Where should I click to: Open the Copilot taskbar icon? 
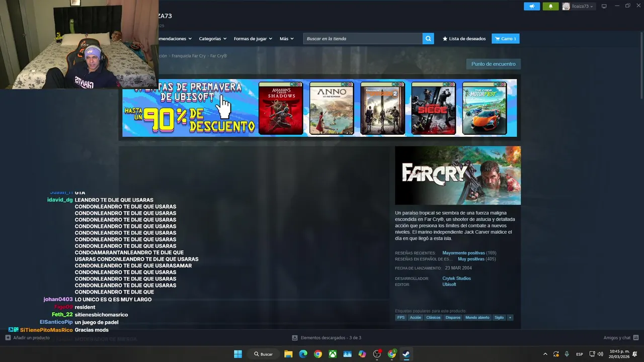[x=362, y=354]
